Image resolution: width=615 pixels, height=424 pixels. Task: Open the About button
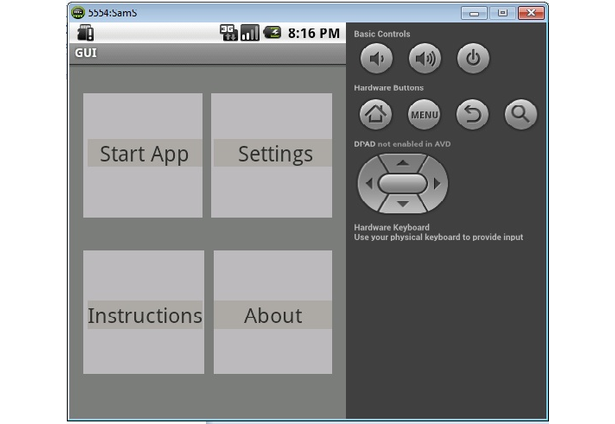pos(273,312)
